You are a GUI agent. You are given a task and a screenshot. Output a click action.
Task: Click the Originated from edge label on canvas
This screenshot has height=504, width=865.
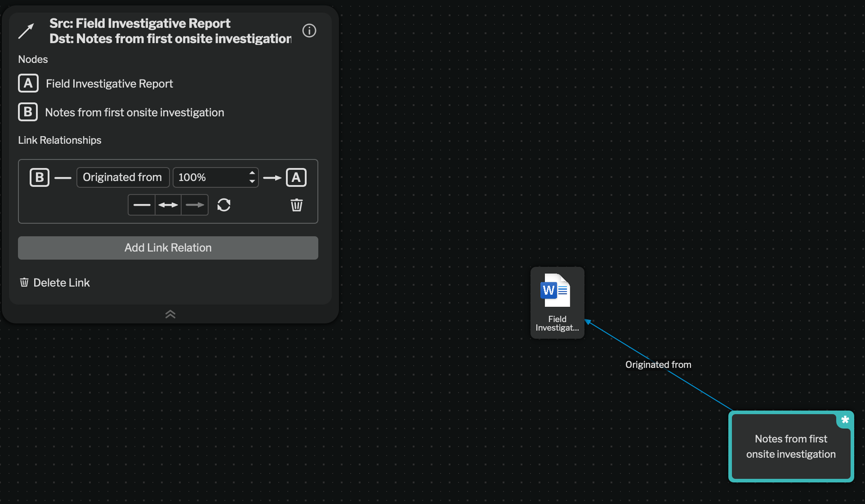click(658, 365)
